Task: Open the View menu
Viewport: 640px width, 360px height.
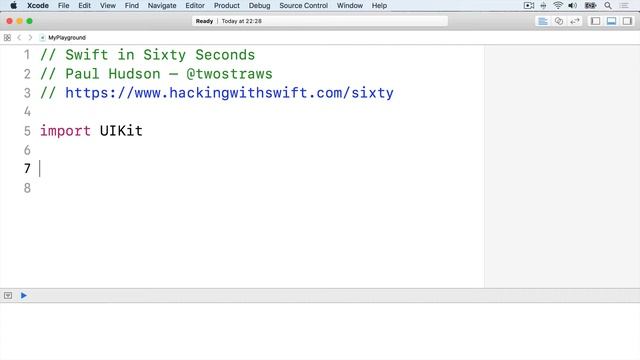Action: 108,6
